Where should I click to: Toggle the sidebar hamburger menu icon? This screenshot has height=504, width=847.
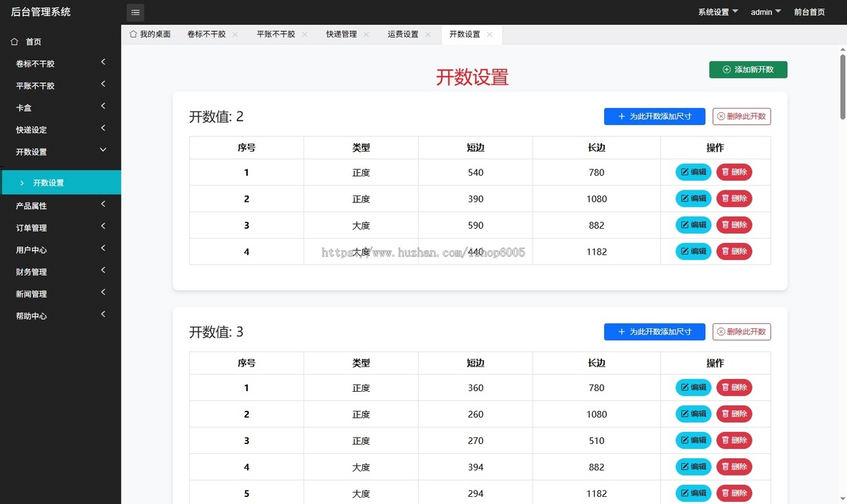coord(136,12)
